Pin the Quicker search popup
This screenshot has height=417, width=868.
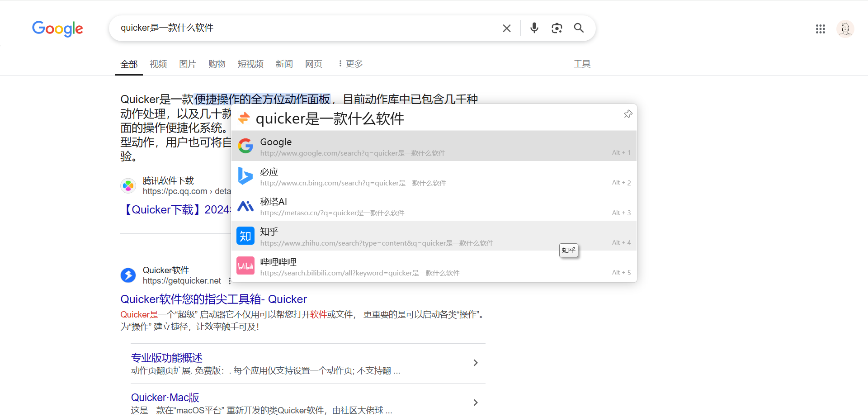tap(628, 114)
